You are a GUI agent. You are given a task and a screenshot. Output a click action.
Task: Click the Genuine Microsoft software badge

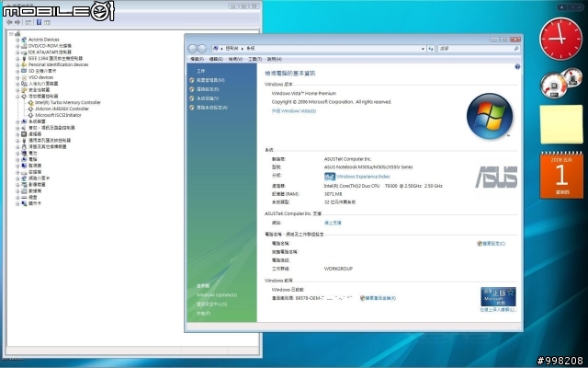click(498, 296)
